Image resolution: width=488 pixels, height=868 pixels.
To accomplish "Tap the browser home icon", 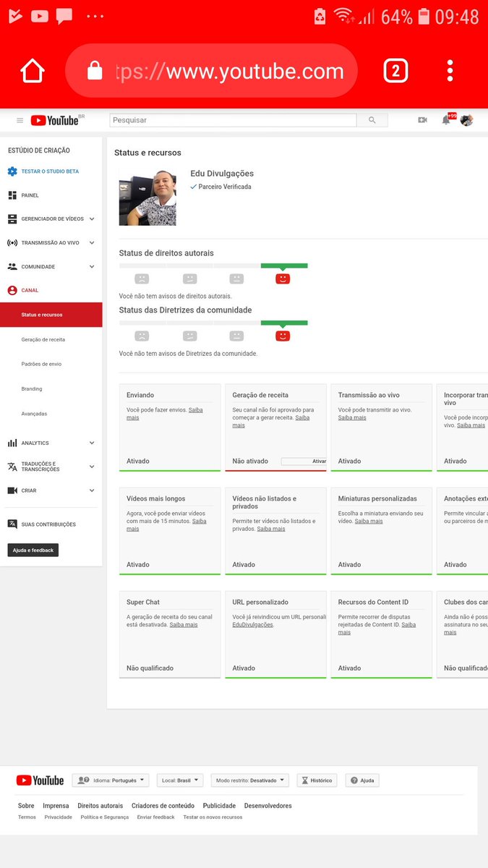I will [x=32, y=71].
